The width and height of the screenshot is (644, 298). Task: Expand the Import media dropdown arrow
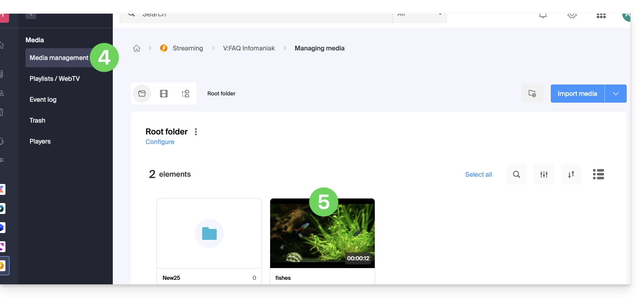point(616,94)
